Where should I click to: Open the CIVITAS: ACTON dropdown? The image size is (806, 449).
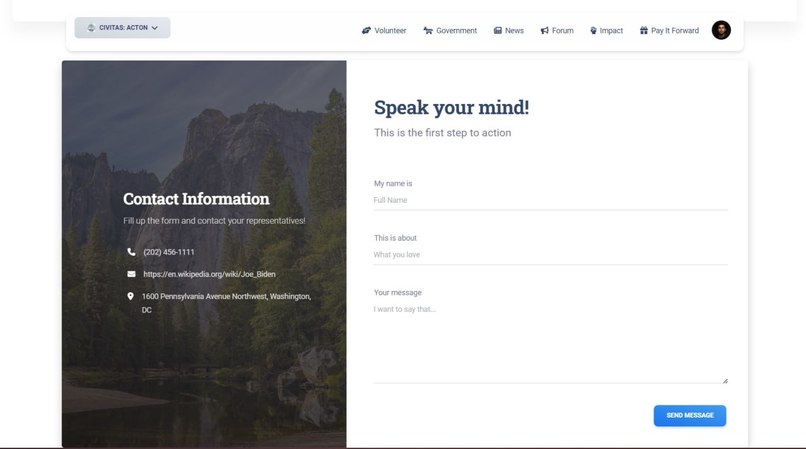tap(122, 28)
